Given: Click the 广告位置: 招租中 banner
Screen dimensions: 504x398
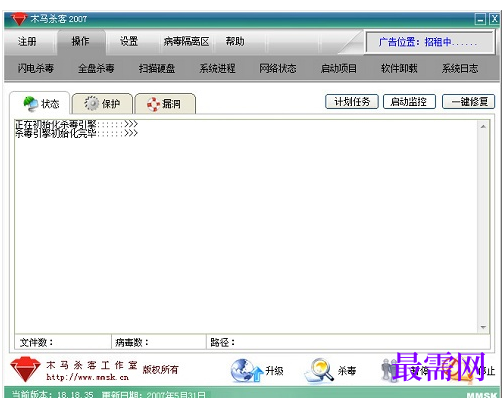Looking at the screenshot, I should point(429,42).
